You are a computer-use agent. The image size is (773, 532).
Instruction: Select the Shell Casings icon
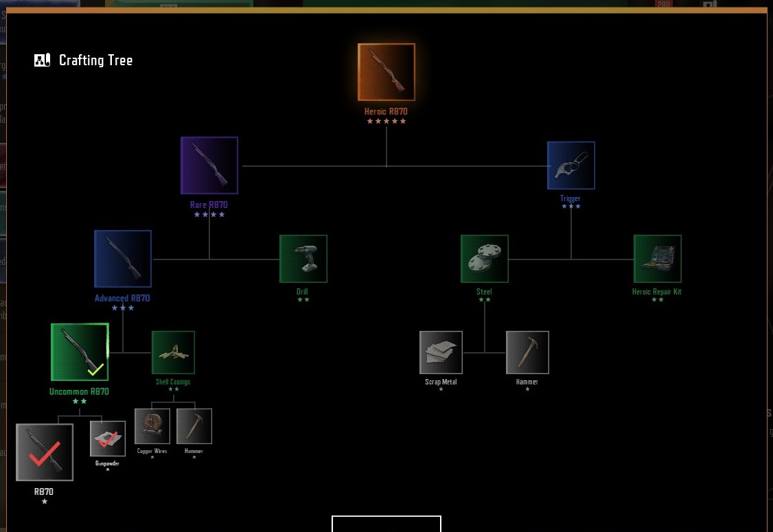[173, 352]
